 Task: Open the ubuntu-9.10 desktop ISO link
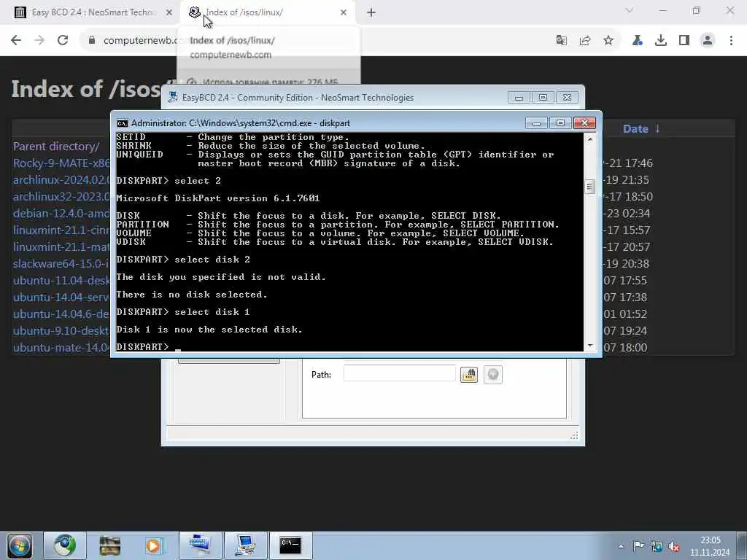[61, 330]
